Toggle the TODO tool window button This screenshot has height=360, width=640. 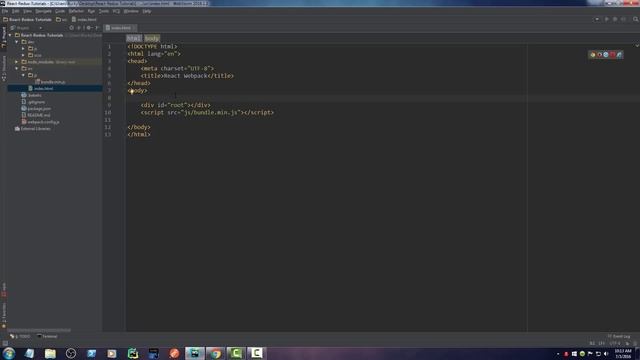point(20,336)
